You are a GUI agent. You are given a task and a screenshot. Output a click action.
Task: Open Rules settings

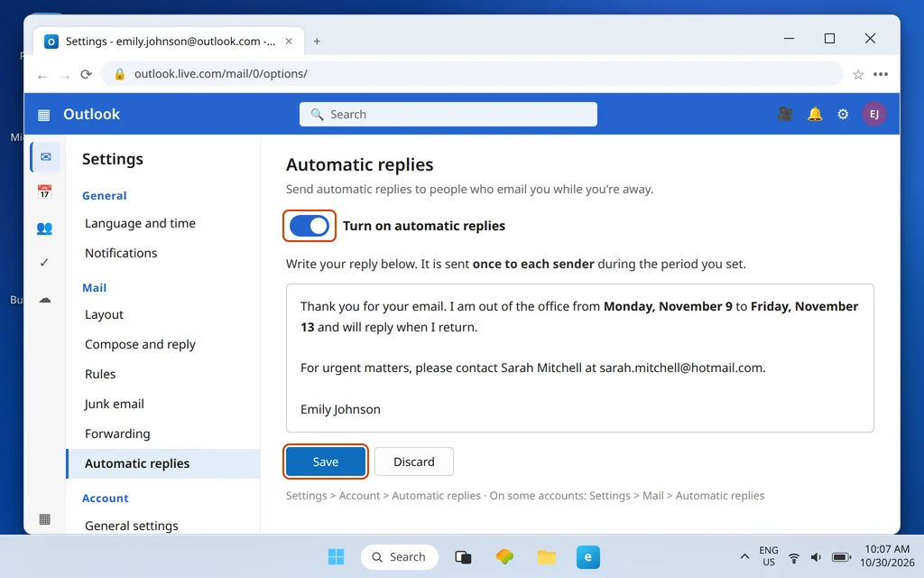click(x=100, y=374)
